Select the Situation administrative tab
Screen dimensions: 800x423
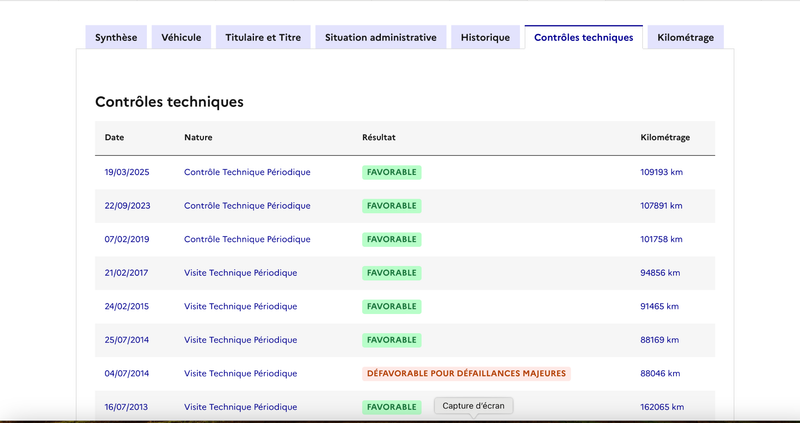point(381,37)
